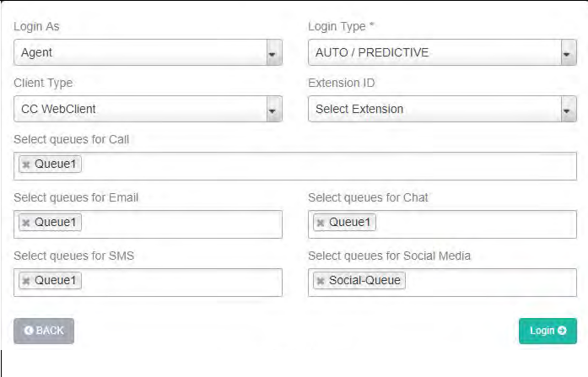Image resolution: width=588 pixels, height=377 pixels.
Task: Click empty space in SMS queues field
Action: pyautogui.click(x=181, y=282)
